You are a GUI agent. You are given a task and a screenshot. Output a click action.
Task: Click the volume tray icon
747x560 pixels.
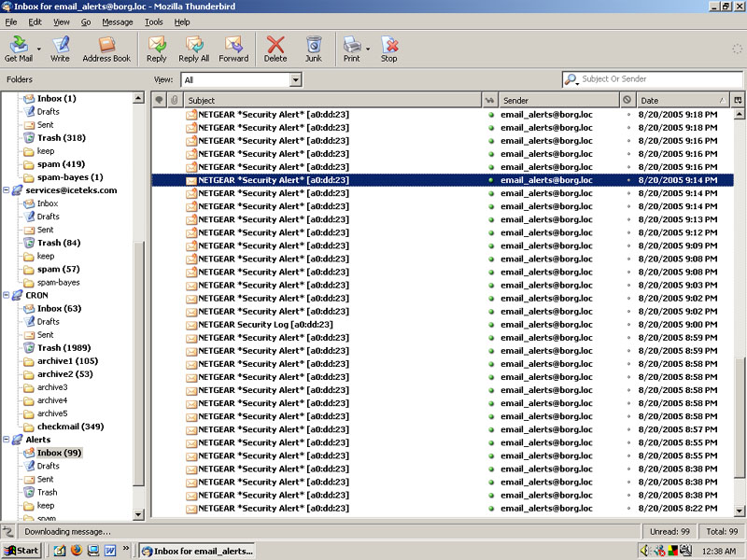click(x=645, y=551)
